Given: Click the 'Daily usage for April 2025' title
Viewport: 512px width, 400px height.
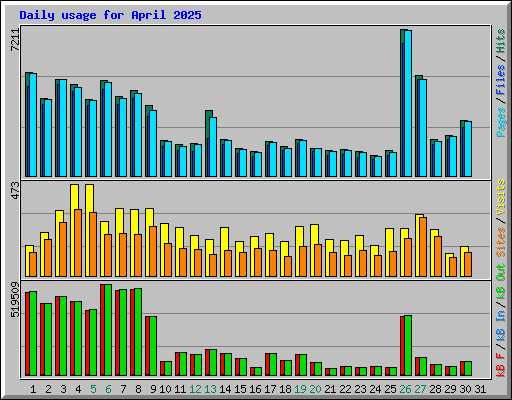Looking at the screenshot, I should (110, 15).
